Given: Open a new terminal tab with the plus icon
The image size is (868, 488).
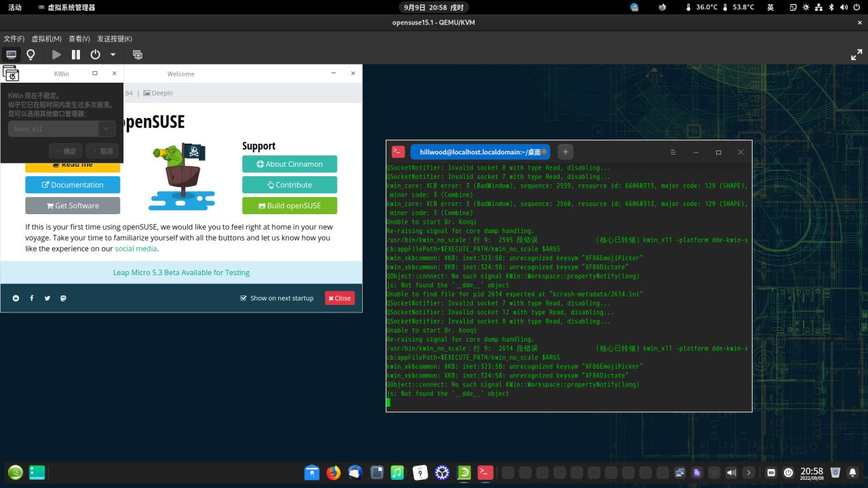Looking at the screenshot, I should tap(565, 152).
